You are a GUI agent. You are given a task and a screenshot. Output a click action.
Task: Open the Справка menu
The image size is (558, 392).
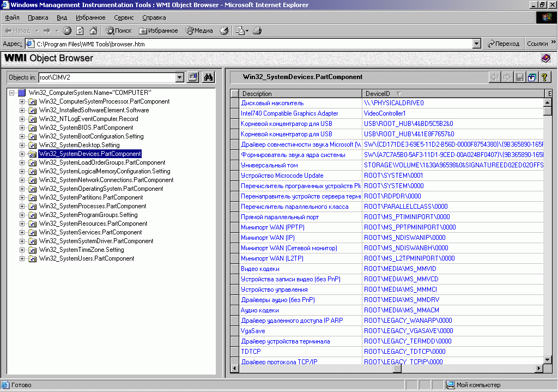pos(154,17)
